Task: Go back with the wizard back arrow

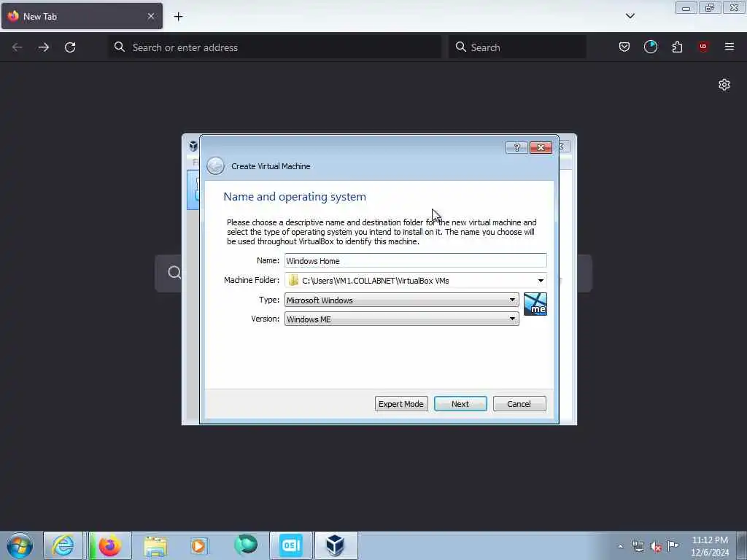Action: point(215,166)
